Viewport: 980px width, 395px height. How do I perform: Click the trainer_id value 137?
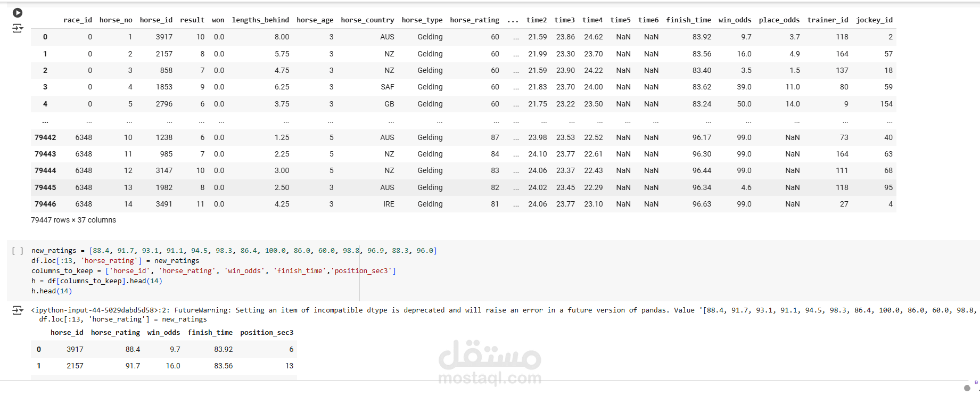tap(842, 71)
